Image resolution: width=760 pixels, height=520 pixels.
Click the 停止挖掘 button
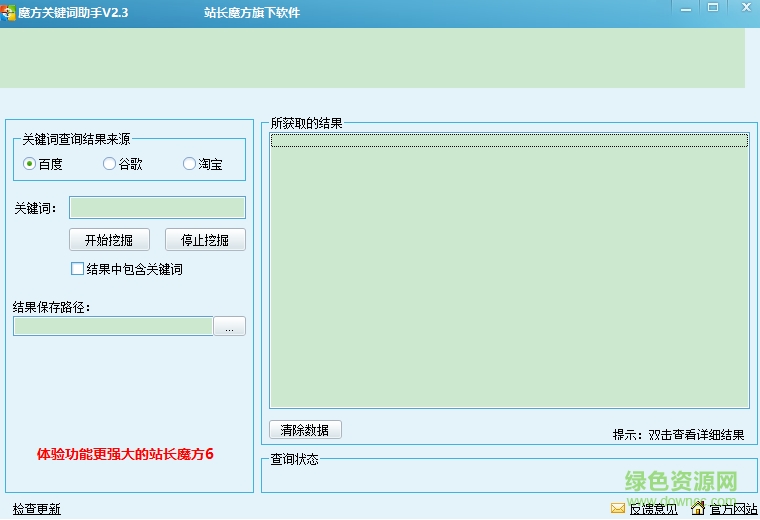205,240
